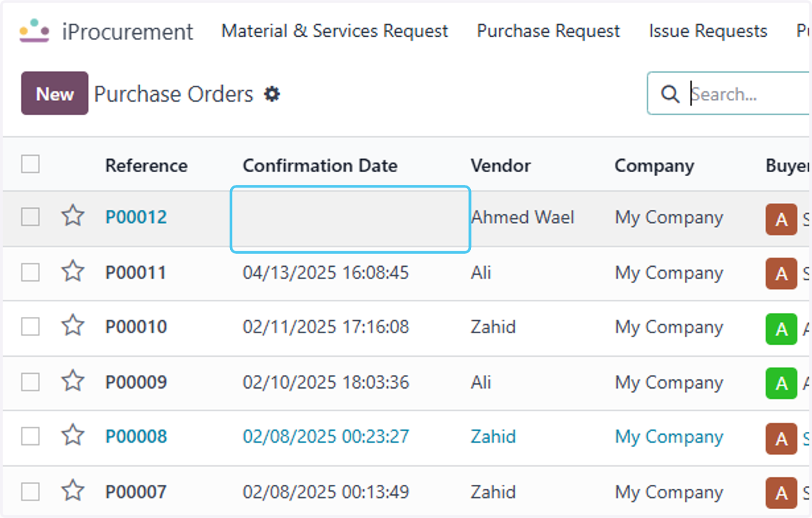Sort by the Company column header
812x518 pixels.
[x=654, y=166]
